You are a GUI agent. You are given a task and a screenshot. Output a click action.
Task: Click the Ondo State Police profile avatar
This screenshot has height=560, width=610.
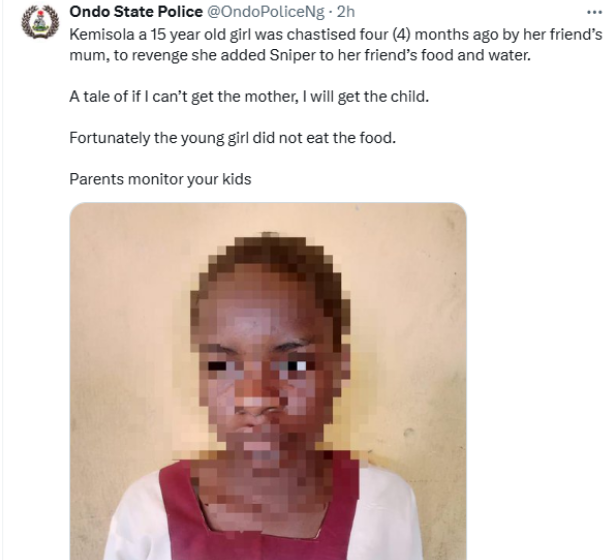(40, 22)
